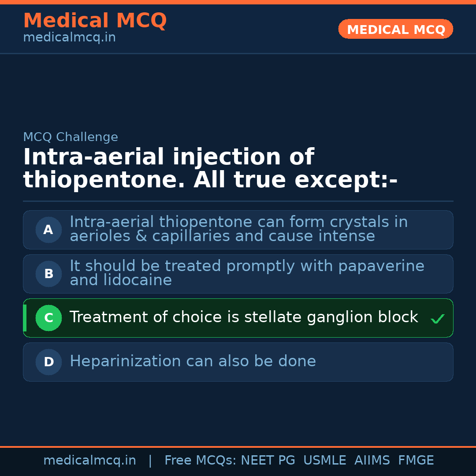Pick the Heparinization answer option

pos(193,361)
